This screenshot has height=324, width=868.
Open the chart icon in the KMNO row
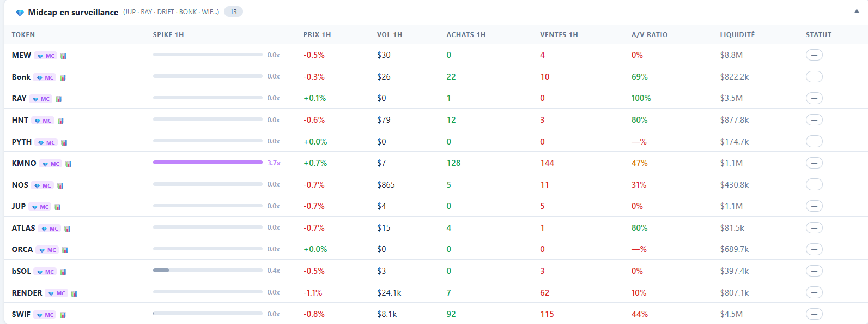coord(69,163)
